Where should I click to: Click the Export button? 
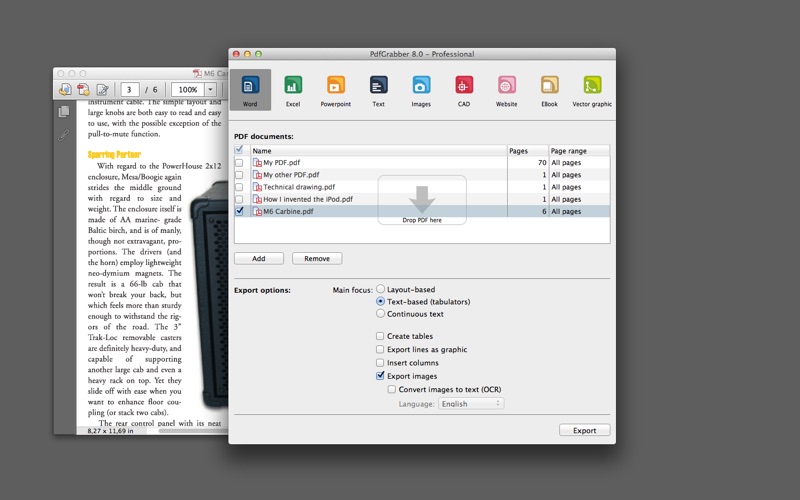(x=585, y=430)
